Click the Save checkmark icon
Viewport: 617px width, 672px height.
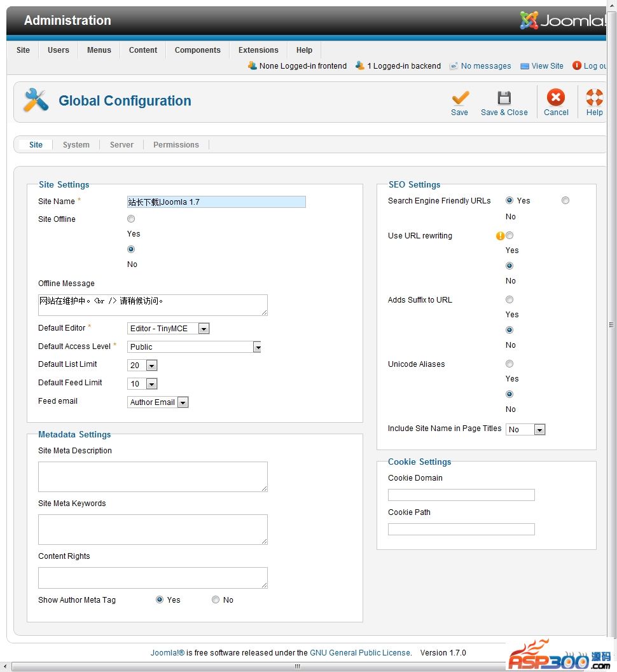coord(460,98)
